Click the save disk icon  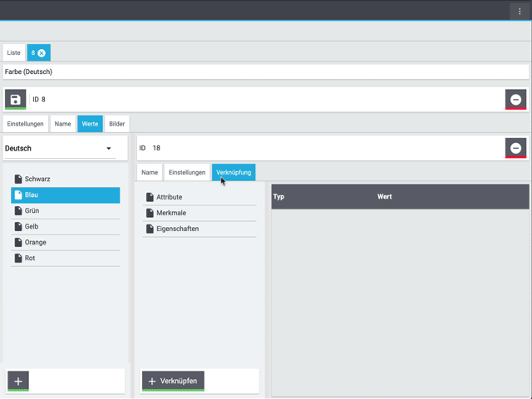(15, 100)
